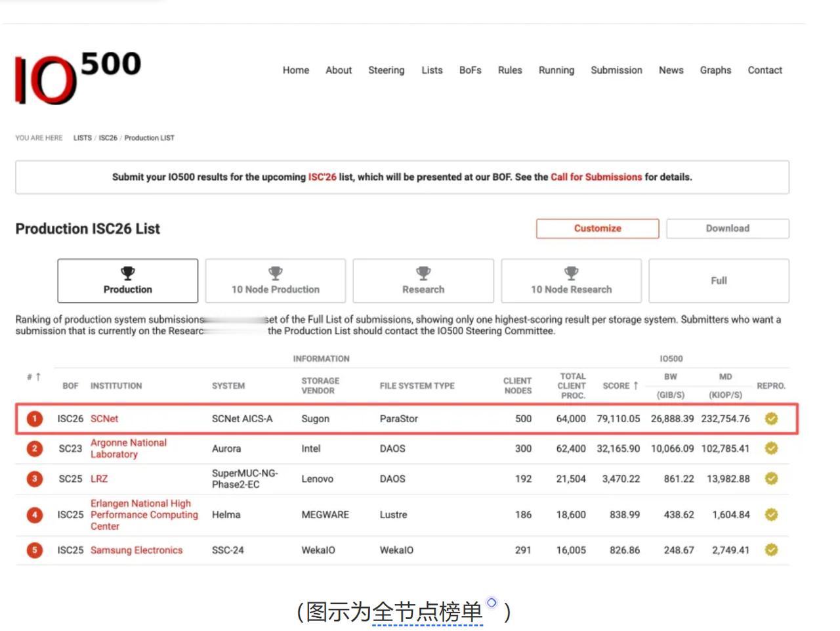Click the TOTAL CLIENT PROC. column header

572,385
